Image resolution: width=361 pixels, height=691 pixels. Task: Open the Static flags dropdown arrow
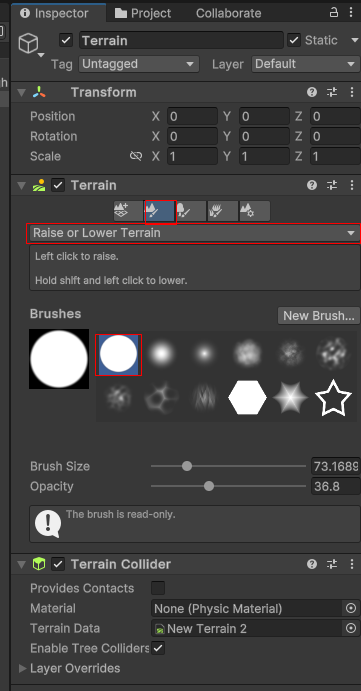tap(355, 41)
